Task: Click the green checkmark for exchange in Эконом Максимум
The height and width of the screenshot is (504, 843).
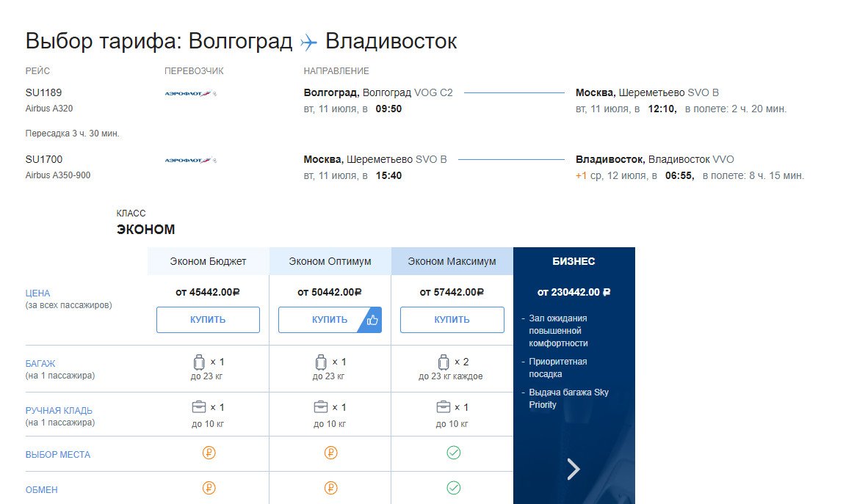Action: (x=453, y=488)
